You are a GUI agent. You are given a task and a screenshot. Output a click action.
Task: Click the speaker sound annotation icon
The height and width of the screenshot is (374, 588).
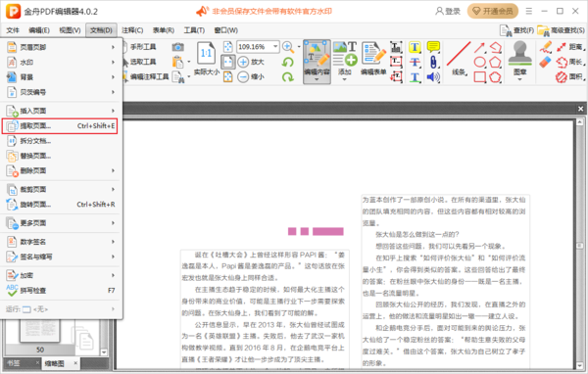click(433, 77)
